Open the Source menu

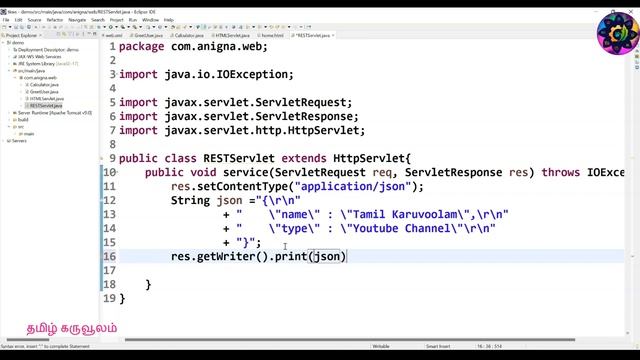[x=34, y=20]
